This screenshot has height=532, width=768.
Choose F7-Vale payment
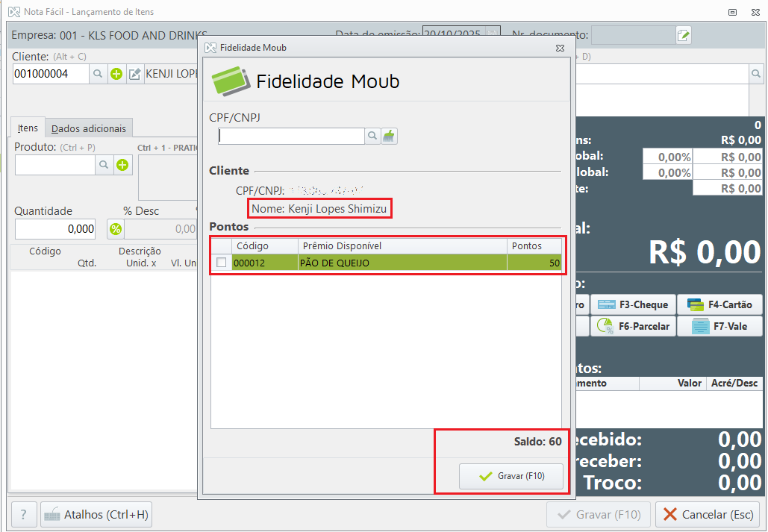click(719, 326)
